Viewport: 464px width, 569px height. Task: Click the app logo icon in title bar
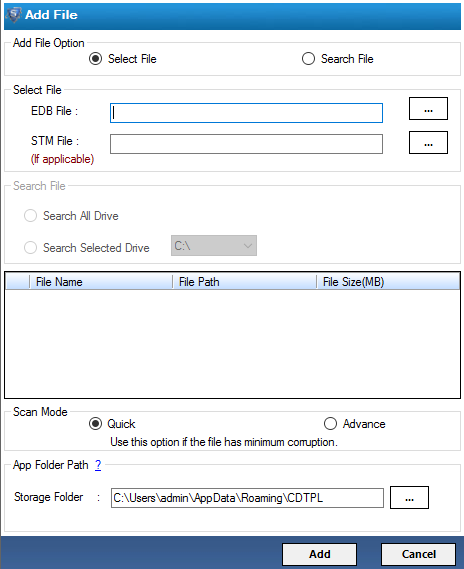14,15
